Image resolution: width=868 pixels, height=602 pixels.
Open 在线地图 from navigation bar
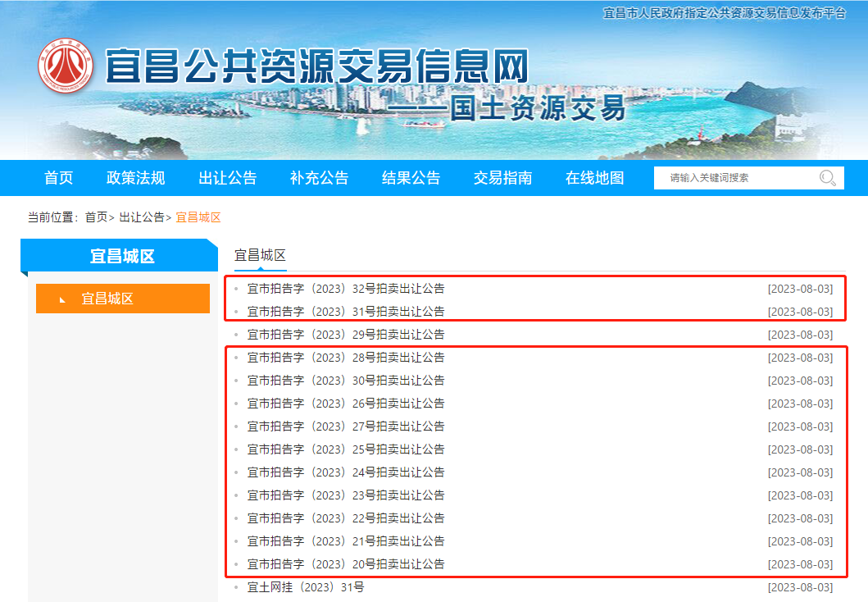(x=595, y=178)
